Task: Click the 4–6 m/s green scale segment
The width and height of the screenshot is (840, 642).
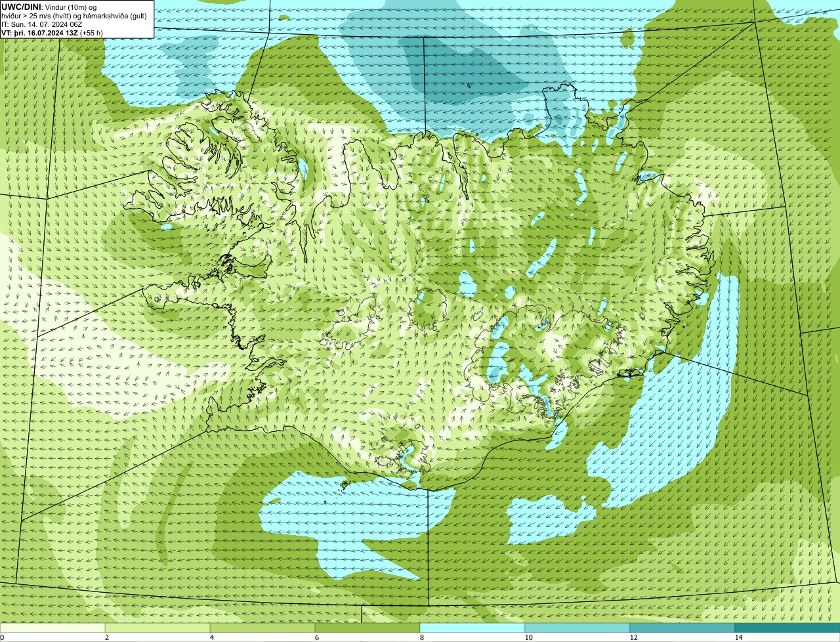Action: [262, 628]
